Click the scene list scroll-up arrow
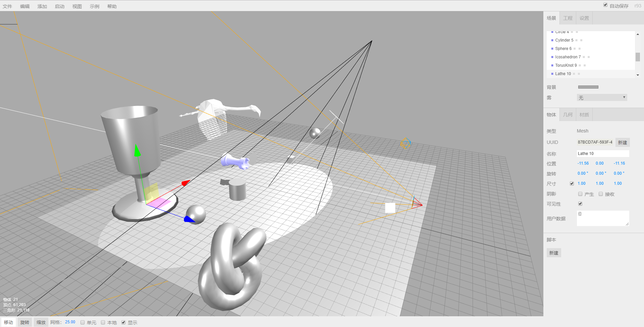The height and width of the screenshot is (327, 644). 638,34
